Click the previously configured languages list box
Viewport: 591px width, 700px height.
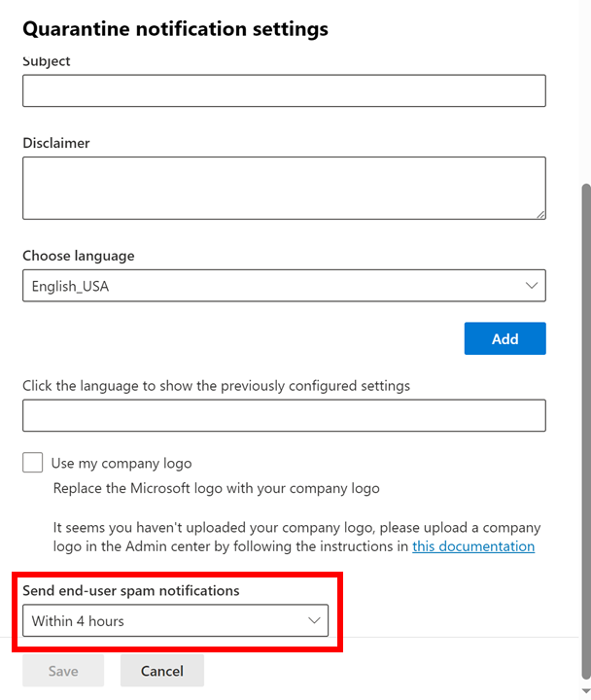[284, 415]
